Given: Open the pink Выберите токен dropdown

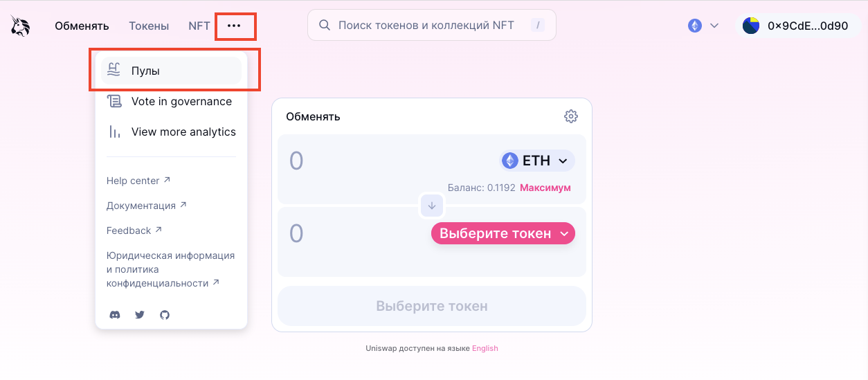Looking at the screenshot, I should tap(503, 233).
